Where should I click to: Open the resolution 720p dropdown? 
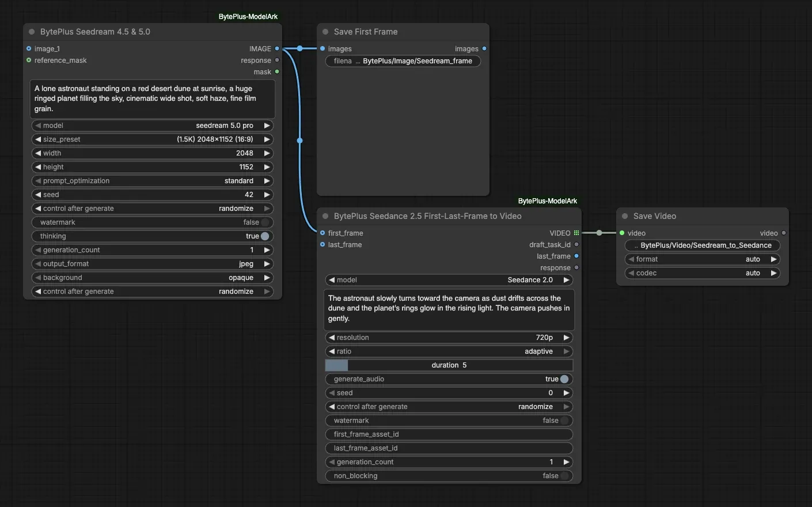[x=449, y=338]
